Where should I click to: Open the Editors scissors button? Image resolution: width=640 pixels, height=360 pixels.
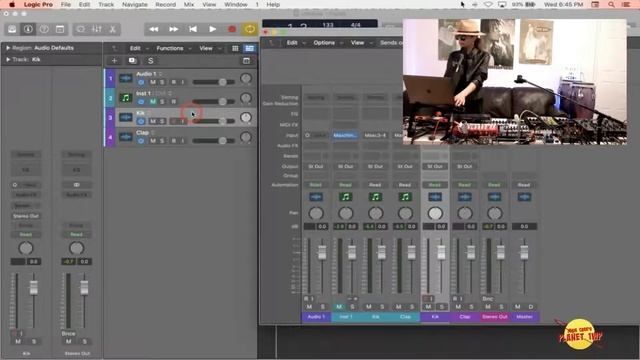click(113, 29)
